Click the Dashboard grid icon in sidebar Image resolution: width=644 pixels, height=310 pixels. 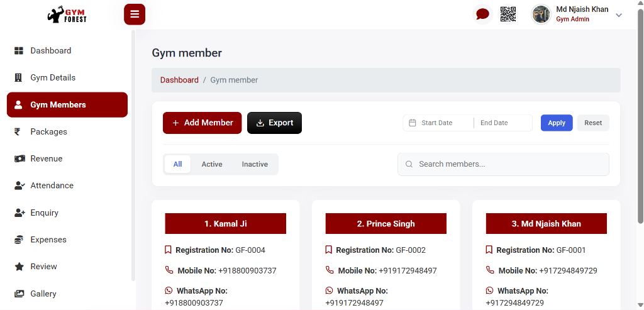click(x=19, y=51)
